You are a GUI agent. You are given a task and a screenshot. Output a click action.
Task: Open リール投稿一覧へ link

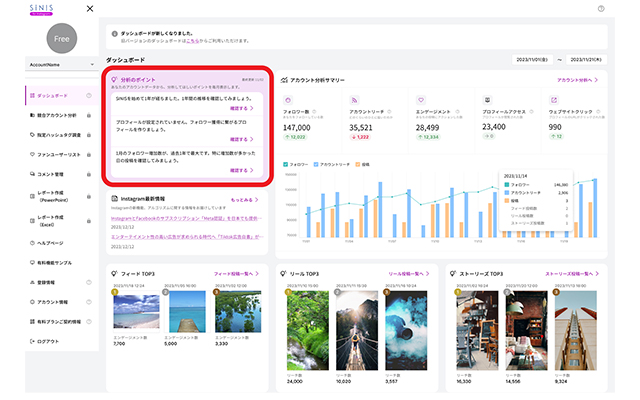[409, 274]
